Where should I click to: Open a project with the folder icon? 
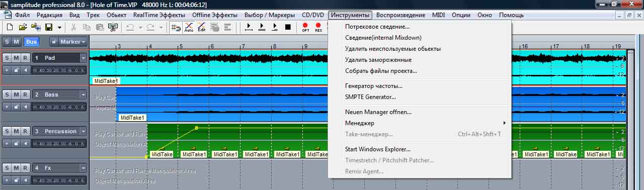(23, 27)
